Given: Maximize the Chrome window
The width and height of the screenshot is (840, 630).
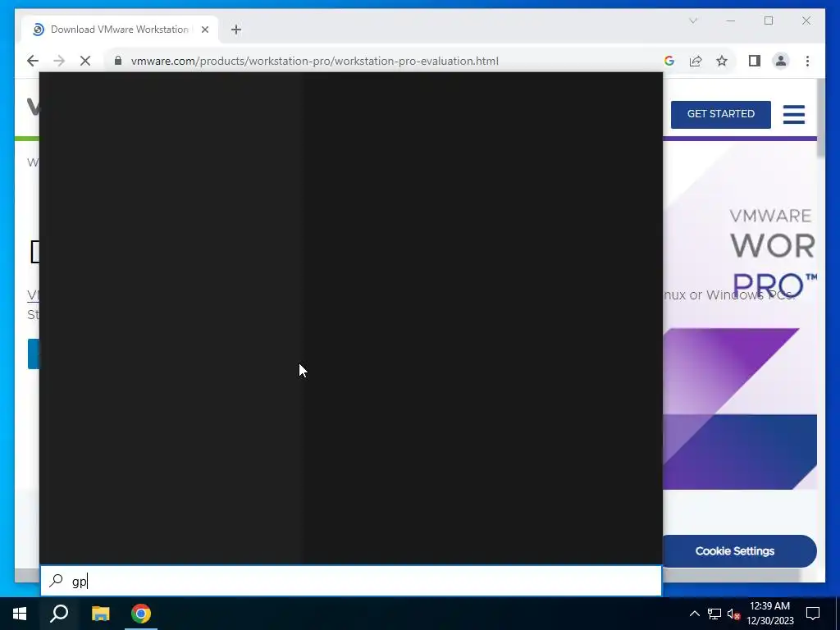Looking at the screenshot, I should [x=769, y=21].
